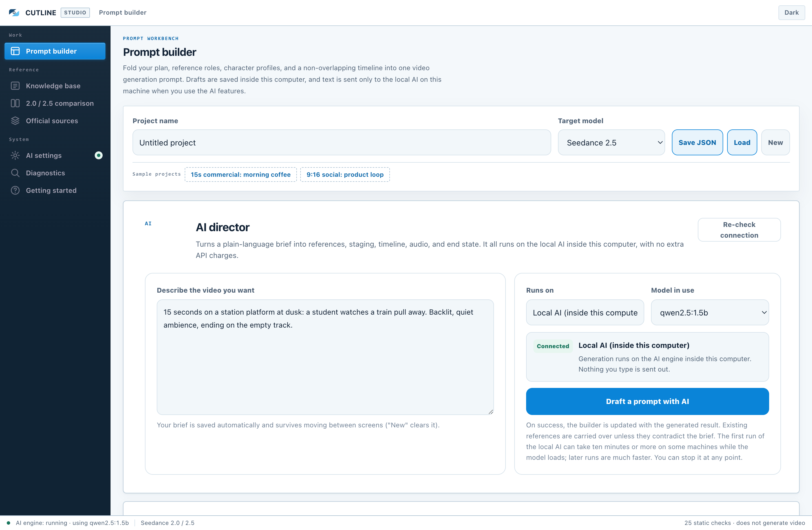Open the Model in use dropdown

[x=710, y=312]
